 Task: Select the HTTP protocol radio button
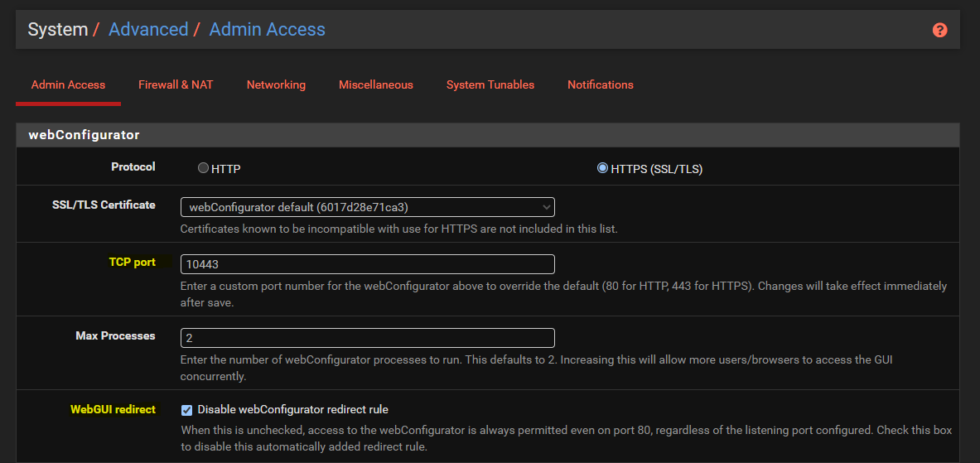[203, 167]
